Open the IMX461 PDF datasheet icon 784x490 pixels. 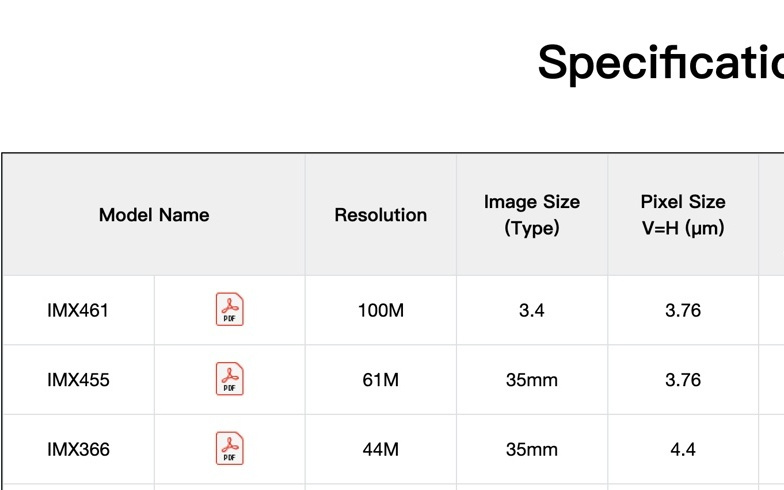(230, 310)
